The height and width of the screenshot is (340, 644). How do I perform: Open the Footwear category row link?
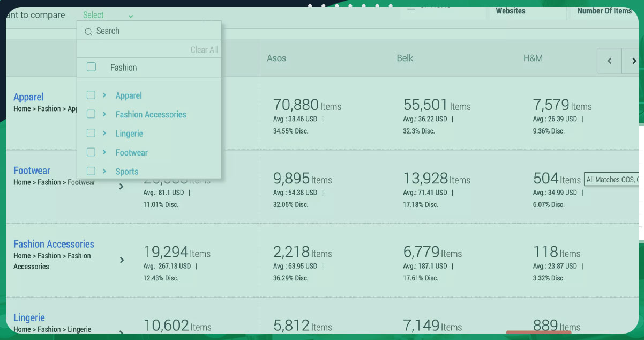pyautogui.click(x=32, y=171)
